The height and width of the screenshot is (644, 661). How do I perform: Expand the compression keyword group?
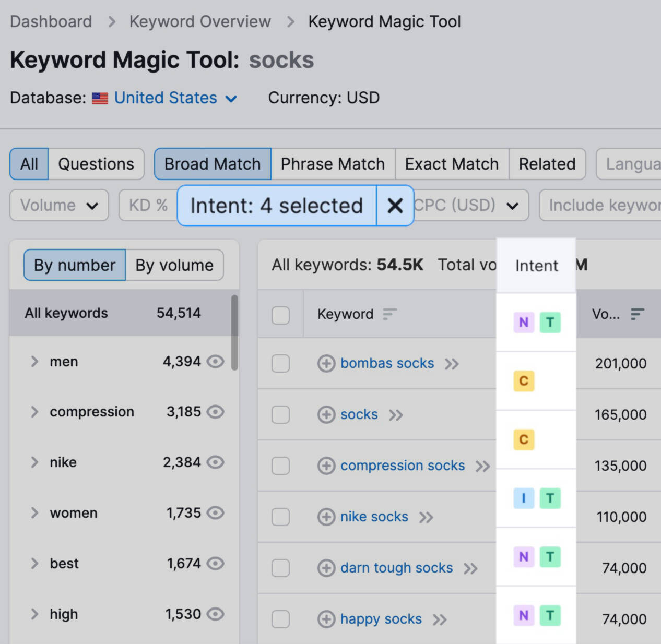pos(34,412)
